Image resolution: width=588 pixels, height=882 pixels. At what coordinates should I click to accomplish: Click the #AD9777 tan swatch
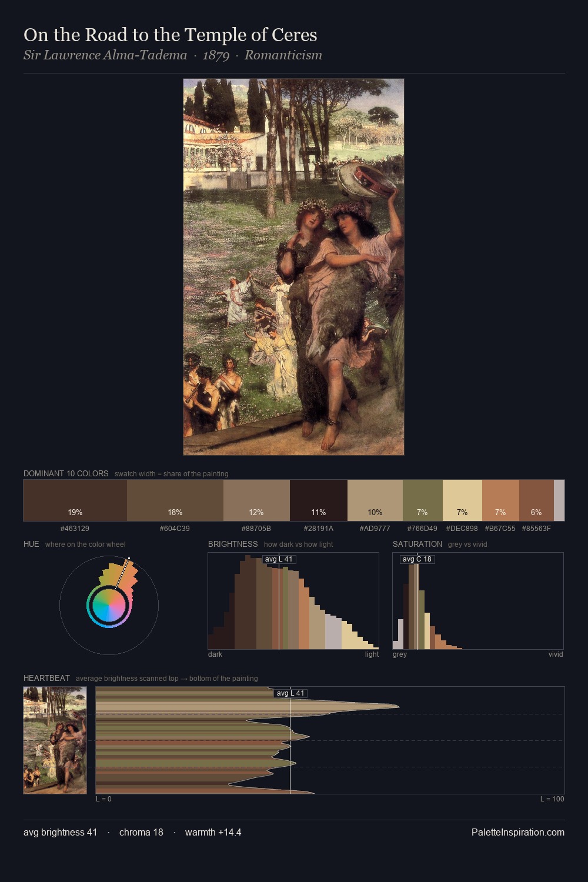[x=375, y=500]
